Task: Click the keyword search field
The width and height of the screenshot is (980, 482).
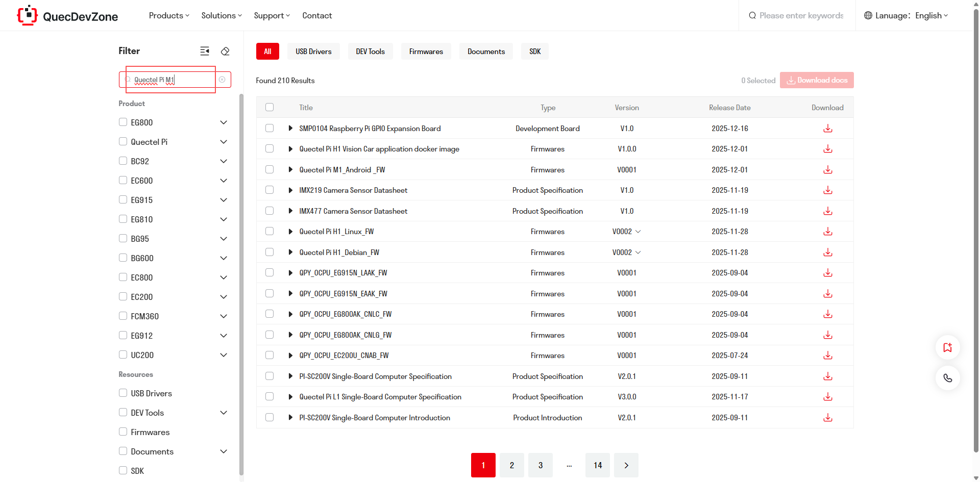Action: point(801,15)
